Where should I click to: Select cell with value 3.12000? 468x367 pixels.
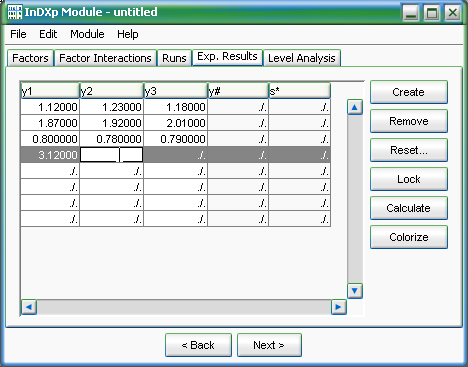(x=50, y=155)
